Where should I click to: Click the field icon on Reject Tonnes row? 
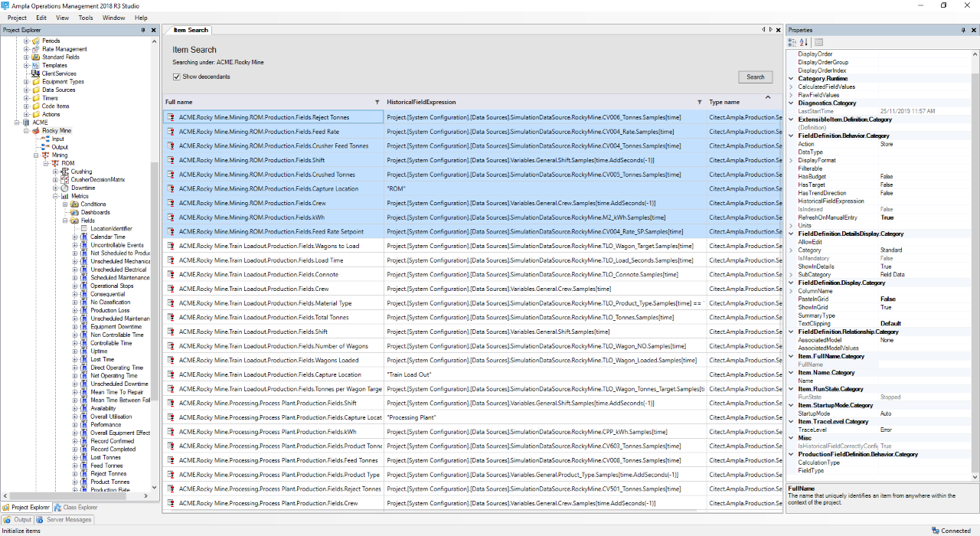tap(171, 117)
